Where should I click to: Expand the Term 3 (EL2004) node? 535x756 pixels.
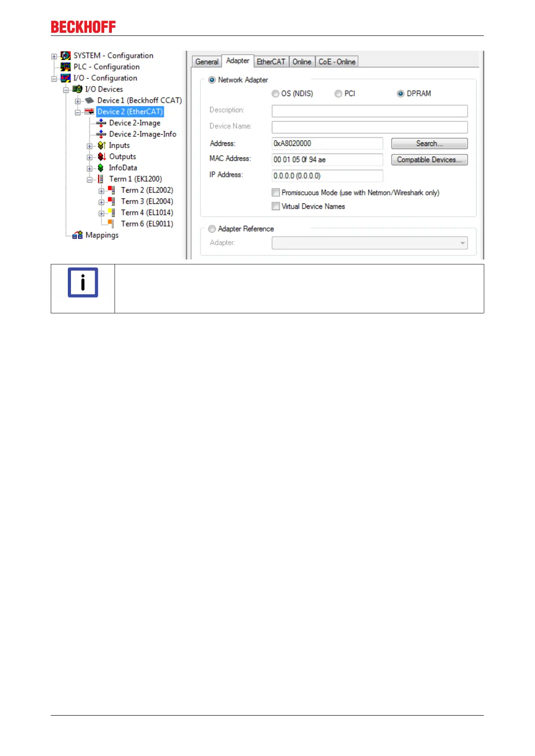pos(102,202)
